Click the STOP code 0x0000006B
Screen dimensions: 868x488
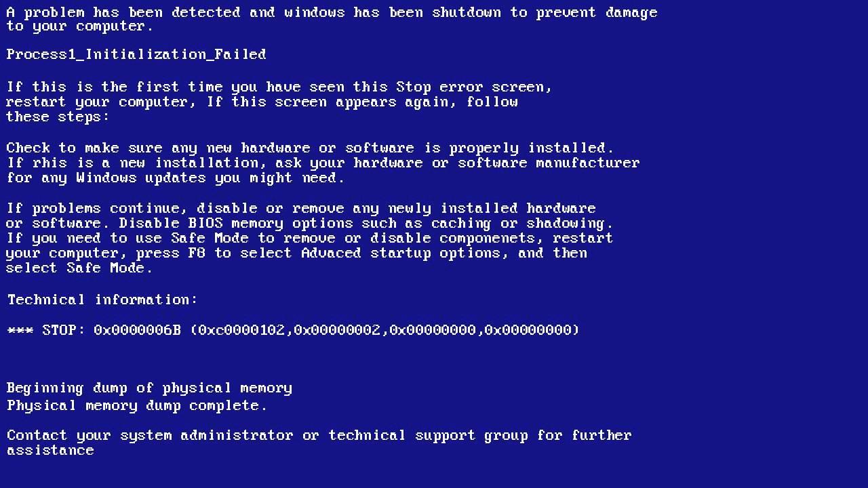138,330
